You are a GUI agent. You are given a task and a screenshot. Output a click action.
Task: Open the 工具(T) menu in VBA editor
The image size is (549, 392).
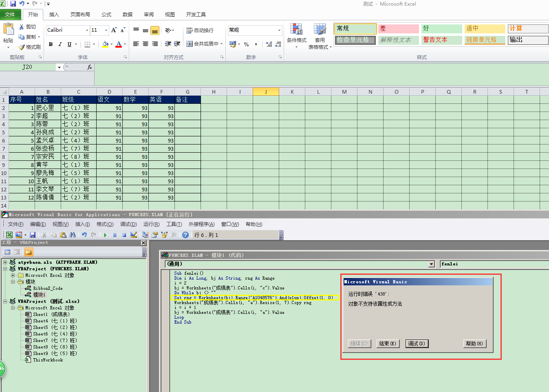[174, 224]
